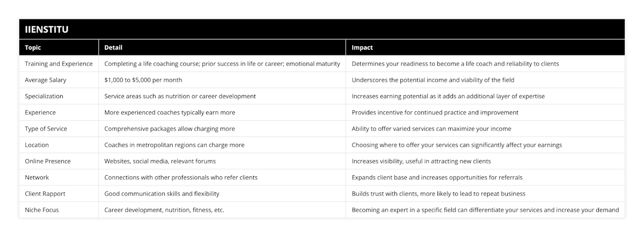Select the Topic column header
Viewport: 644px width, 237px height.
[34, 47]
